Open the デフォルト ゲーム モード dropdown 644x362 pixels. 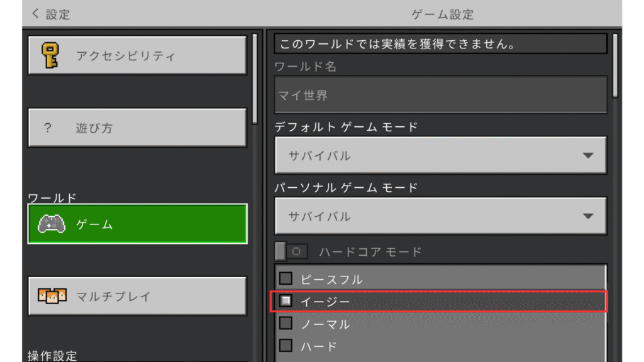point(440,155)
